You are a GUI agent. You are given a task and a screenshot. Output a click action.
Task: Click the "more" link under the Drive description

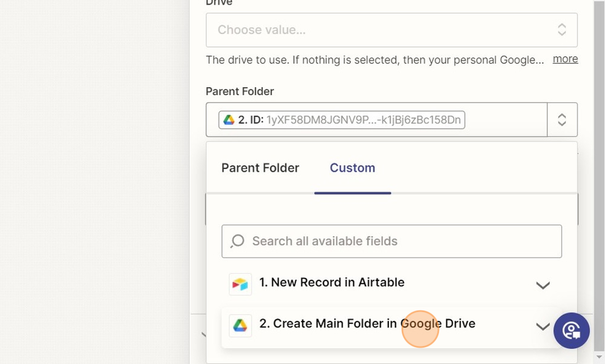click(x=565, y=59)
